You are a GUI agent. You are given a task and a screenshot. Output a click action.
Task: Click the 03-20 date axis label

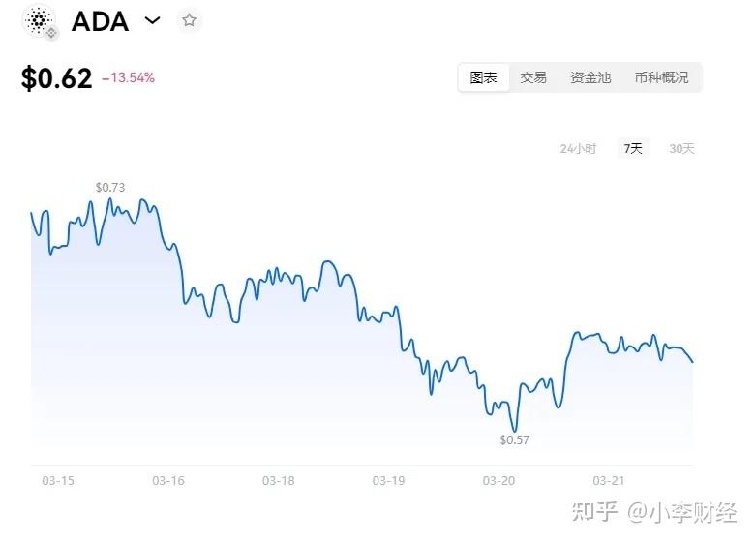point(499,481)
